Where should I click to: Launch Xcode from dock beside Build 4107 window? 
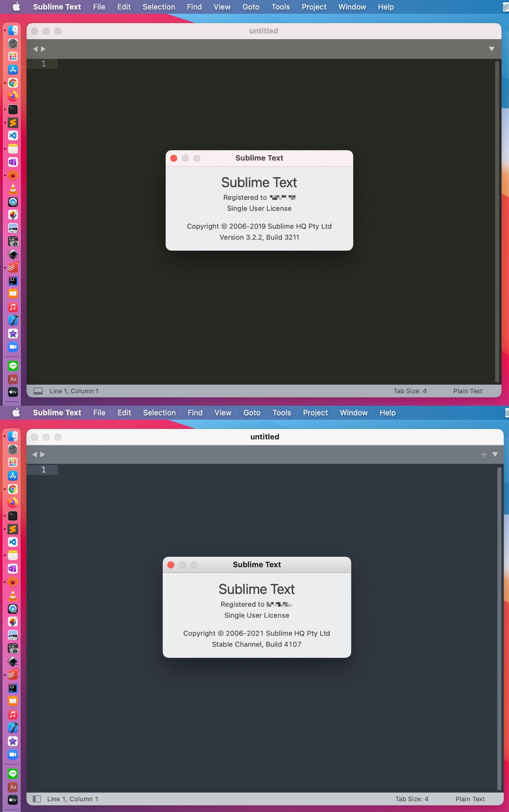(13, 728)
